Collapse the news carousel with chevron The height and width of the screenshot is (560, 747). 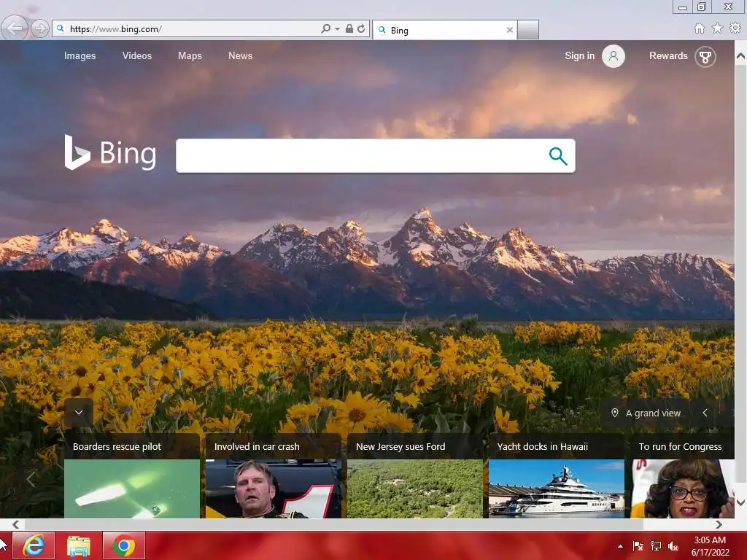(x=79, y=413)
